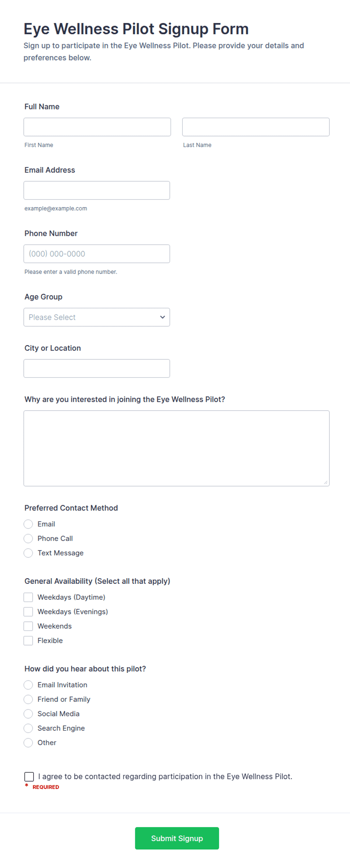The image size is (350, 868).
Task: Tick the Weekends checkbox
Action: coord(28,626)
